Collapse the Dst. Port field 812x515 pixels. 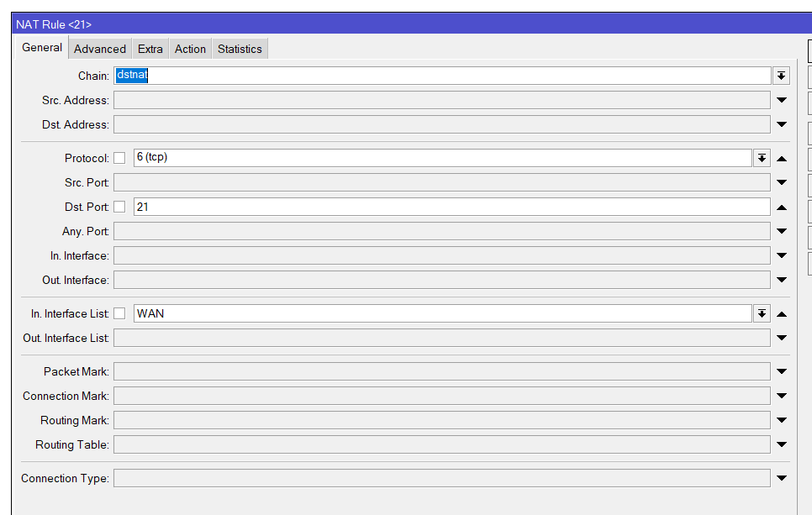tap(782, 207)
